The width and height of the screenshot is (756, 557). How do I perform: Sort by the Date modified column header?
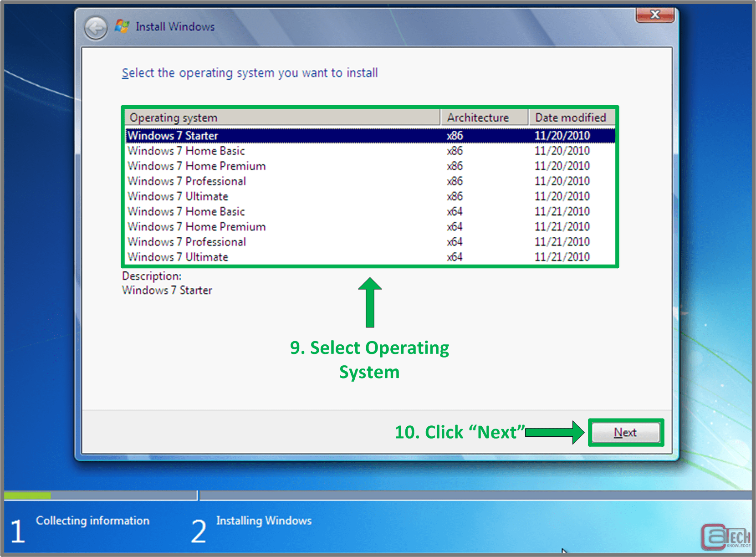[x=572, y=118]
